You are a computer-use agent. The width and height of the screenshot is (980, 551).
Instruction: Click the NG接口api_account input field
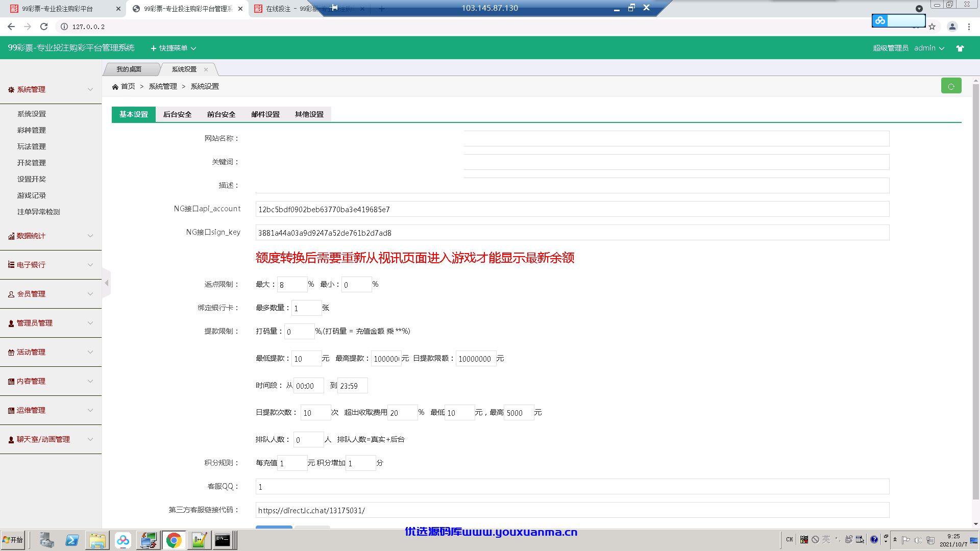[572, 209]
